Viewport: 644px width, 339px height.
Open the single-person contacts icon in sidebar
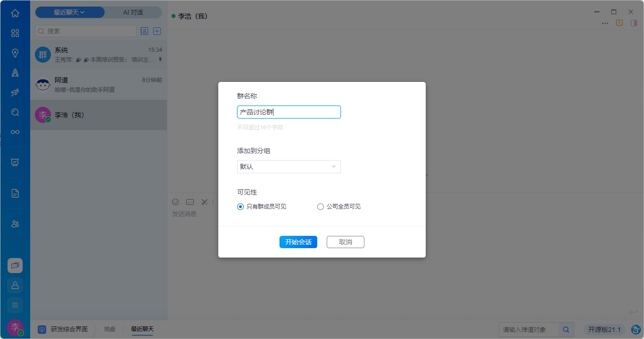[15, 285]
